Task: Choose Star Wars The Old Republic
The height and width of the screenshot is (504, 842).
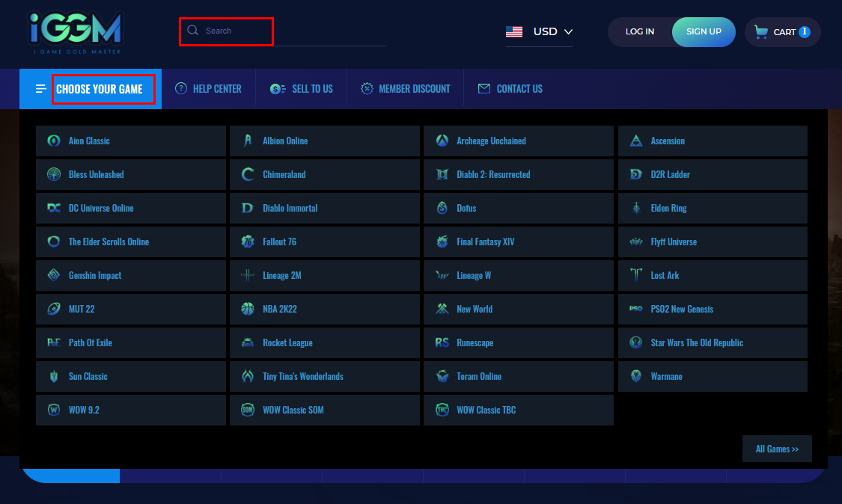Action: pyautogui.click(x=713, y=342)
